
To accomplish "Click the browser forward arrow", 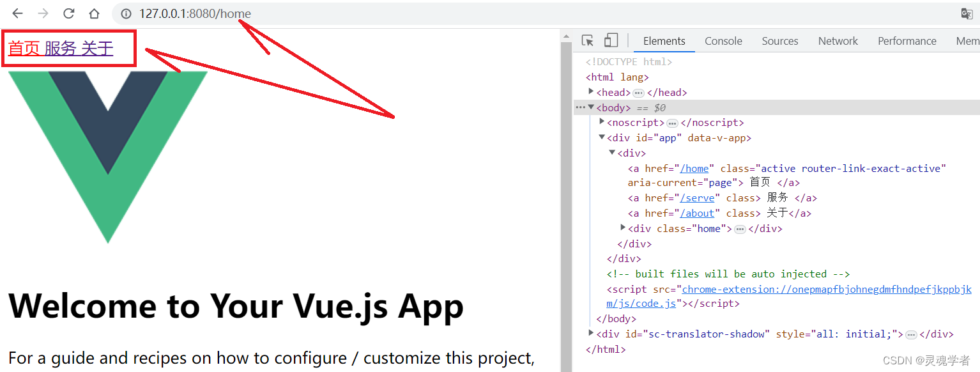I will pos(43,13).
